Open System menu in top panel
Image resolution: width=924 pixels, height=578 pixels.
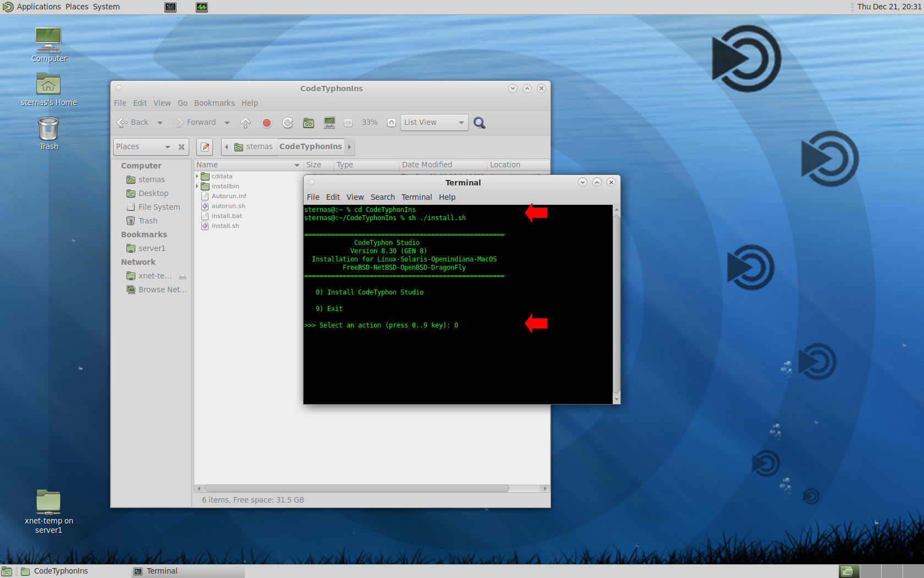click(106, 7)
